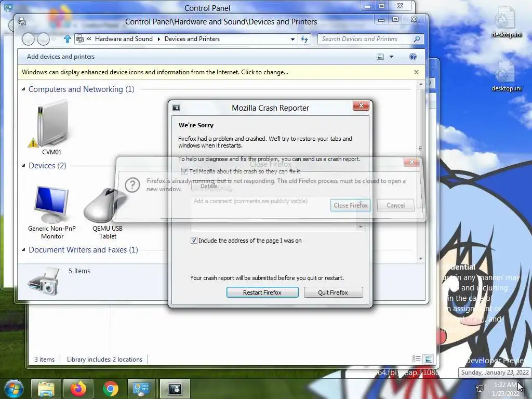Select the upper desktop.ini desktop icon

click(x=506, y=21)
